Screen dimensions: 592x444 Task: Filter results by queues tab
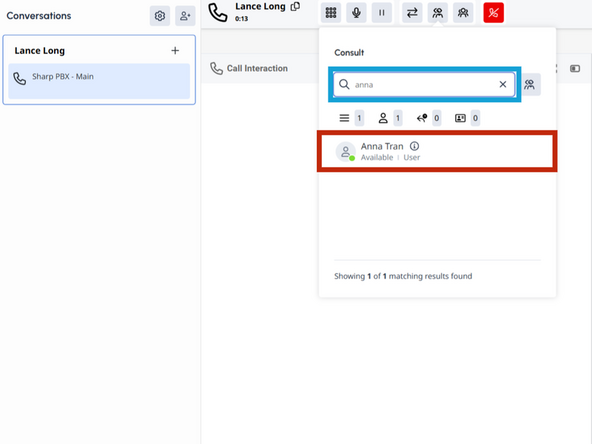tap(429, 118)
